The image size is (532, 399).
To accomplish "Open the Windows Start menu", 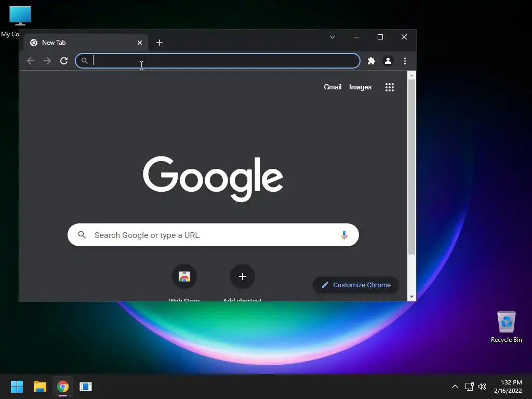I will [17, 387].
